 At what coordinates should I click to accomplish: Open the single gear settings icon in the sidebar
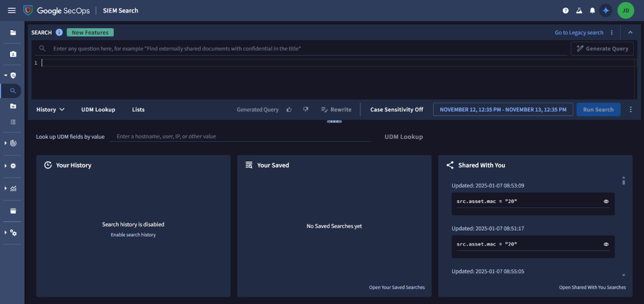tap(13, 166)
